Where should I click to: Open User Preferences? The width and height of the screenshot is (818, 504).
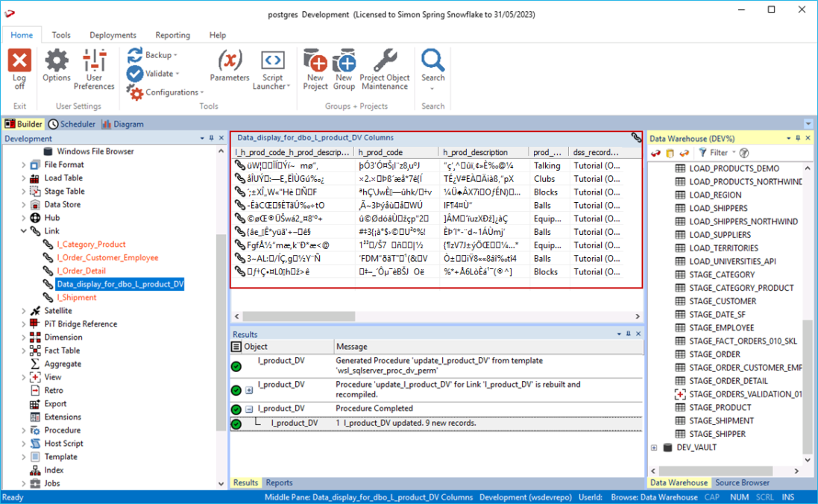(x=94, y=62)
